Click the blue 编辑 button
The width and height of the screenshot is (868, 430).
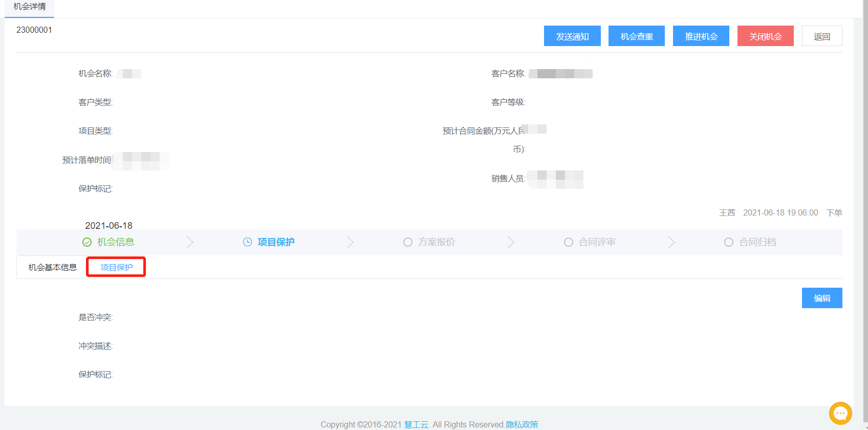click(x=822, y=298)
